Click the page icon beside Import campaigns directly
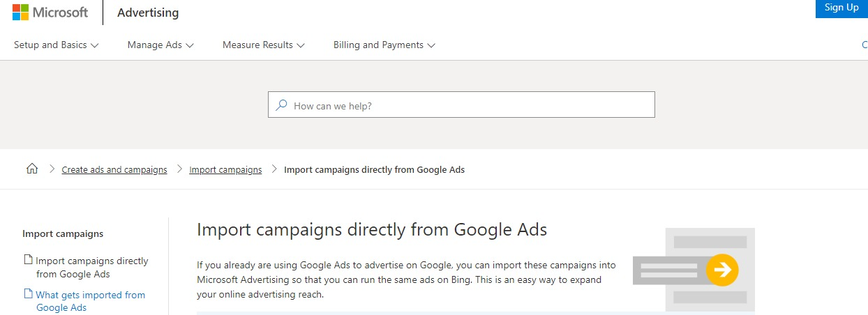Viewport: 868px width, 315px height. pos(29,260)
